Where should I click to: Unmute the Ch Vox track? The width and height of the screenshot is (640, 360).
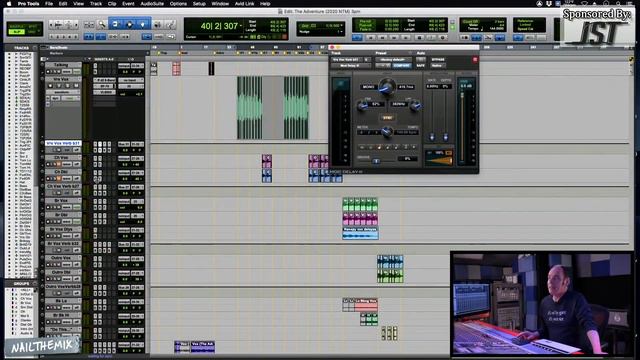pyautogui.click(x=58, y=164)
